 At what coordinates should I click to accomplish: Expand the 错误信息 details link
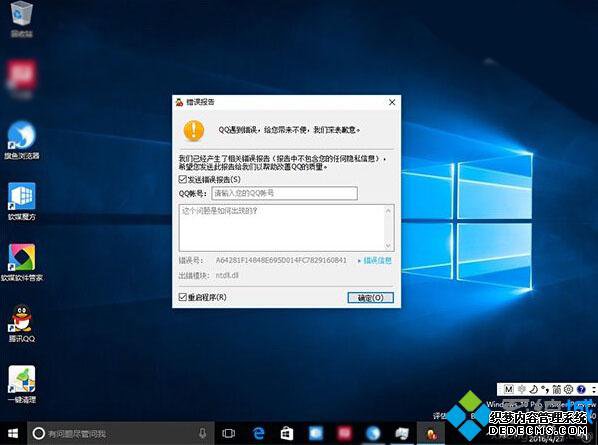point(375,261)
